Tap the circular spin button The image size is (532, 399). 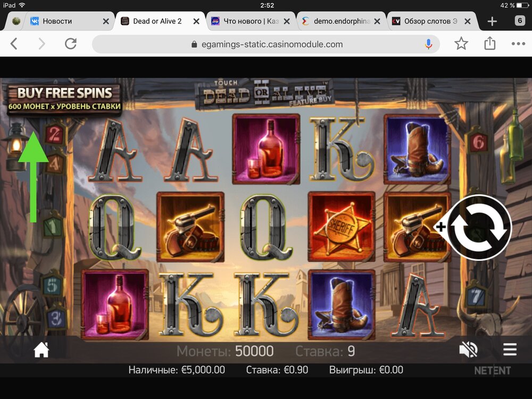coord(479,228)
